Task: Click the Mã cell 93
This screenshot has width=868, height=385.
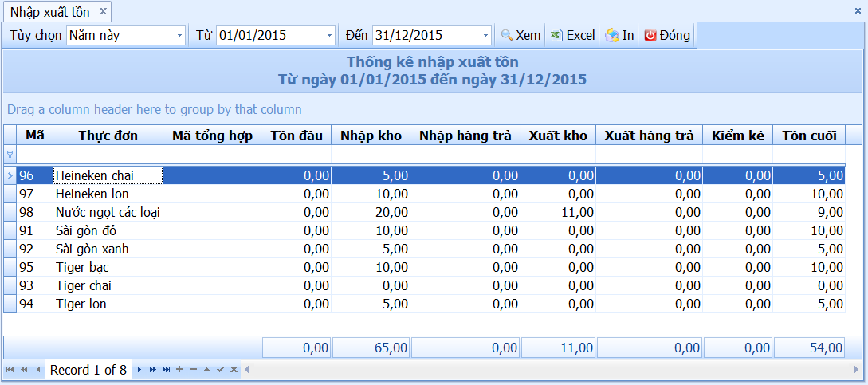Action: (x=35, y=285)
